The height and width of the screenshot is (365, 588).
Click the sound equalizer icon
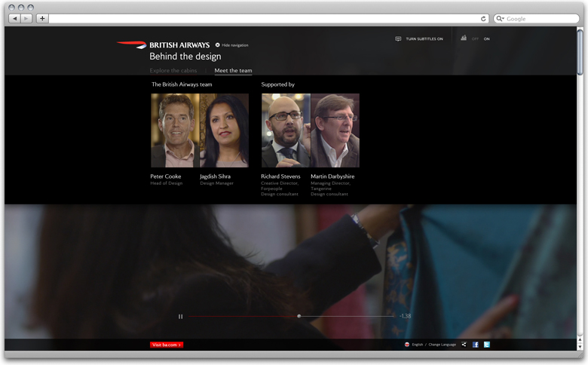coord(464,38)
